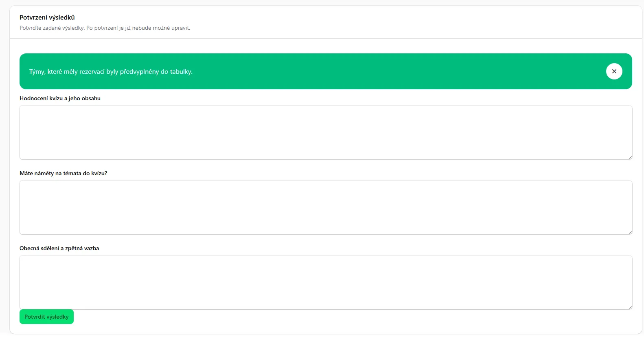Click the label Obecná sdělení a zpětná vazba
Screen dimensions: 644x337
pyautogui.click(x=59, y=248)
